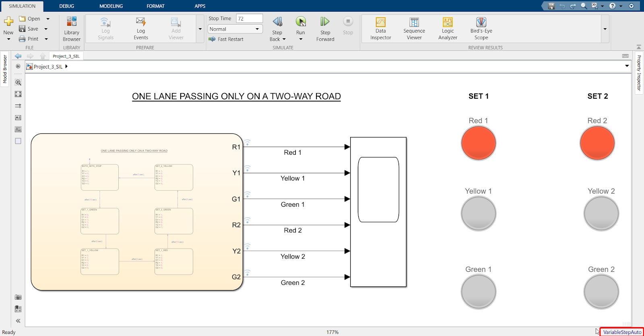Save the model with Save icon
644x336 pixels.
click(22, 29)
